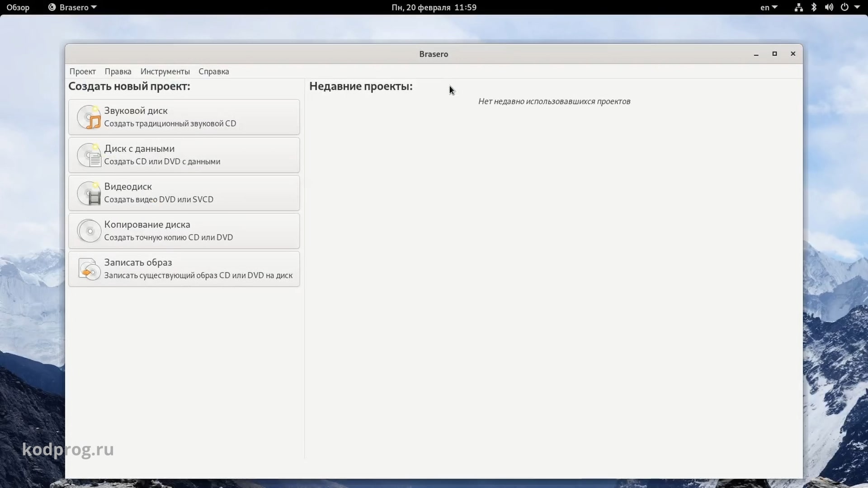Open the Инструменты menu
Screen dimensions: 868x488
[165, 71]
